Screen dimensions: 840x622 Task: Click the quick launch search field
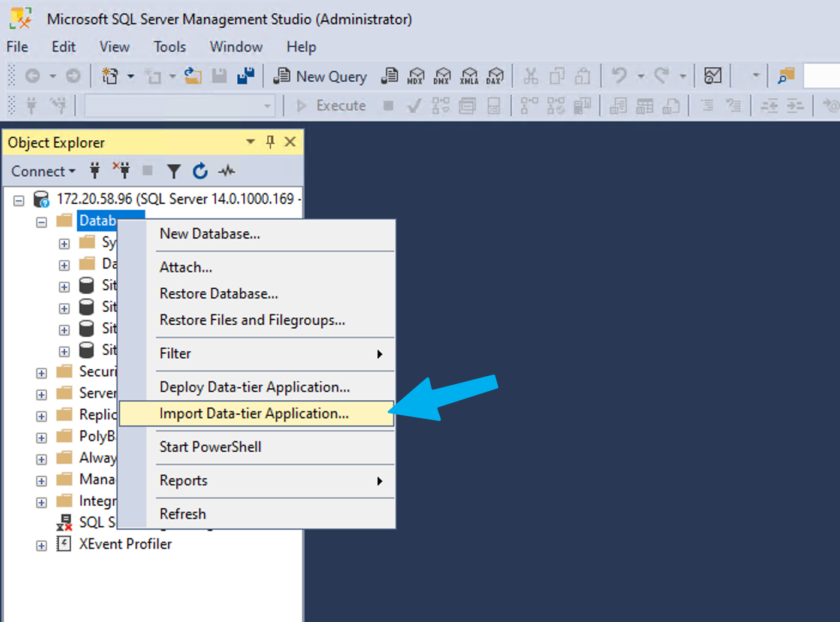[x=821, y=76]
